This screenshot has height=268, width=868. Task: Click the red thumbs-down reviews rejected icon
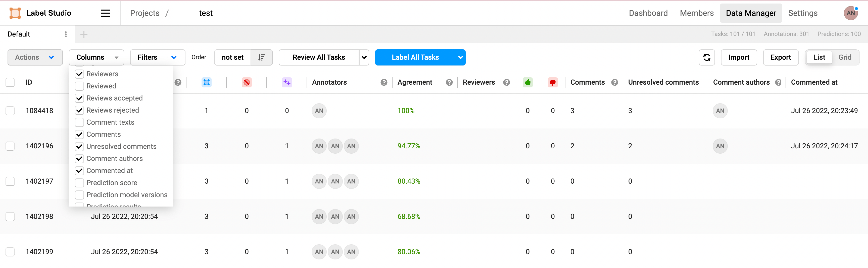[553, 82]
